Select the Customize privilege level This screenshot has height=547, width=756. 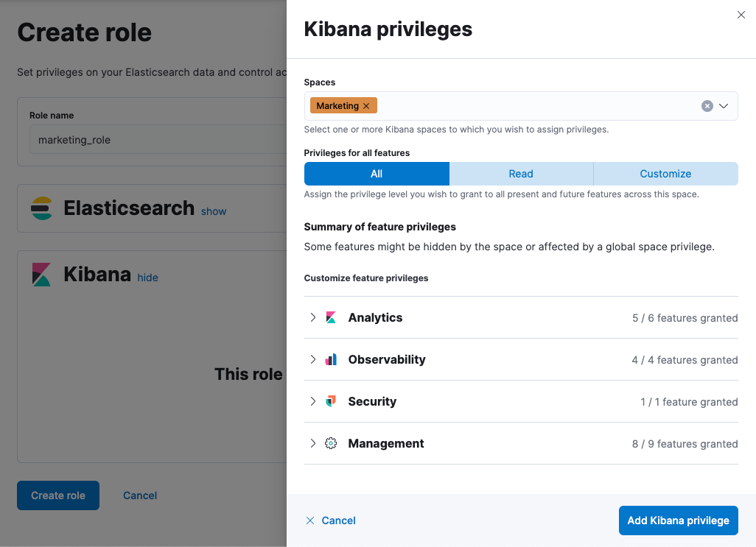point(665,173)
